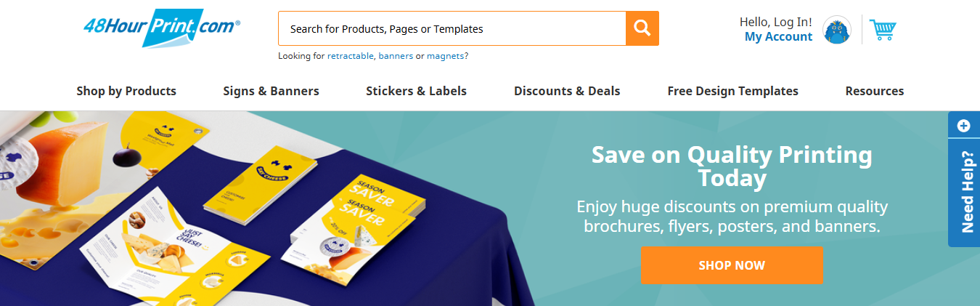
Task: Open the Need Help? side tab
Action: 966,192
